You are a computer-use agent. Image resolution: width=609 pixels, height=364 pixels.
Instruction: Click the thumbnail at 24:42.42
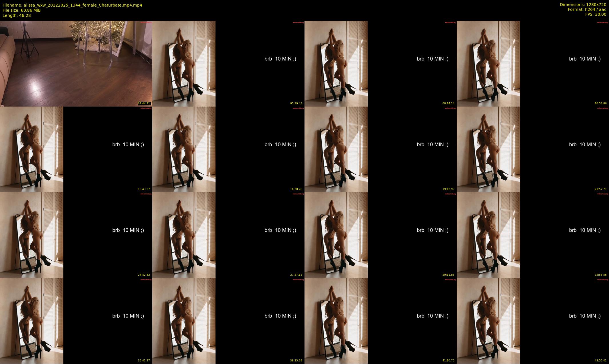click(76, 235)
